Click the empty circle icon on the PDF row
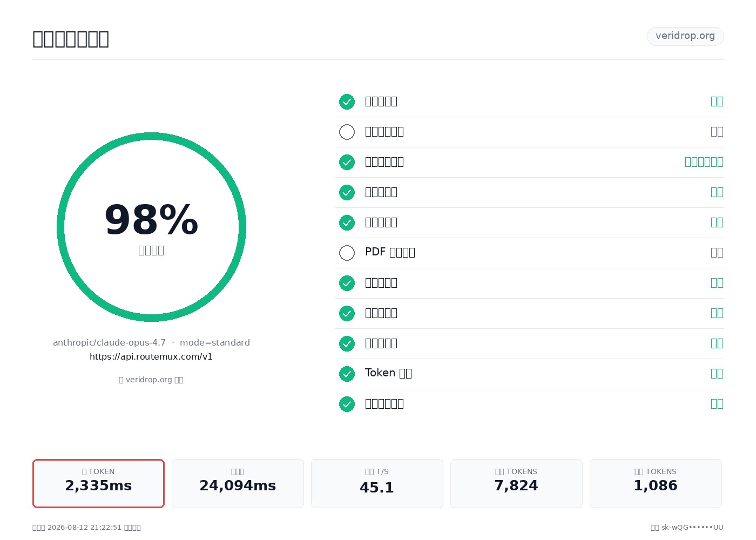This screenshot has height=540, width=756. pyautogui.click(x=347, y=253)
